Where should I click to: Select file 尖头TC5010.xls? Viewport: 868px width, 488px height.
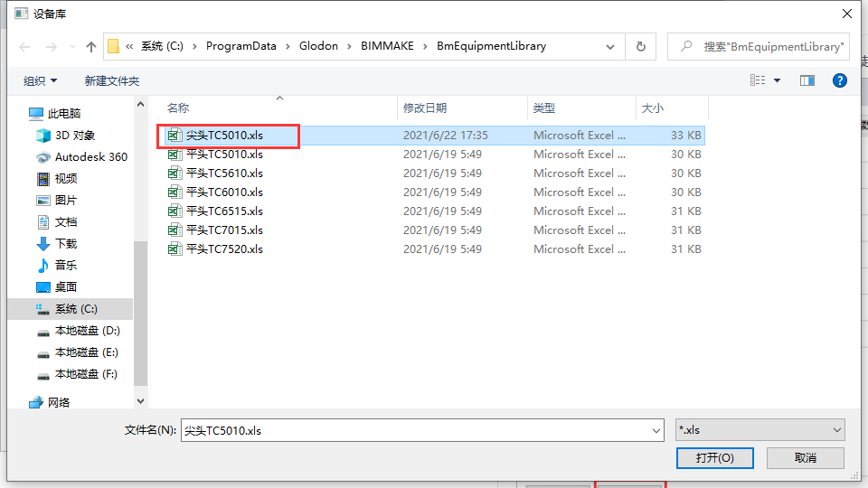pyautogui.click(x=224, y=136)
